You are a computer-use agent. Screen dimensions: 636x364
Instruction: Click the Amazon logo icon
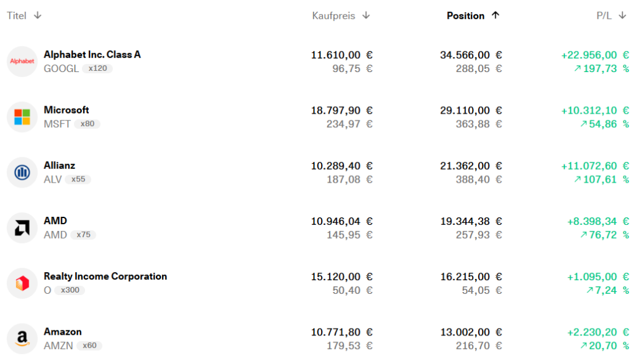click(22, 339)
